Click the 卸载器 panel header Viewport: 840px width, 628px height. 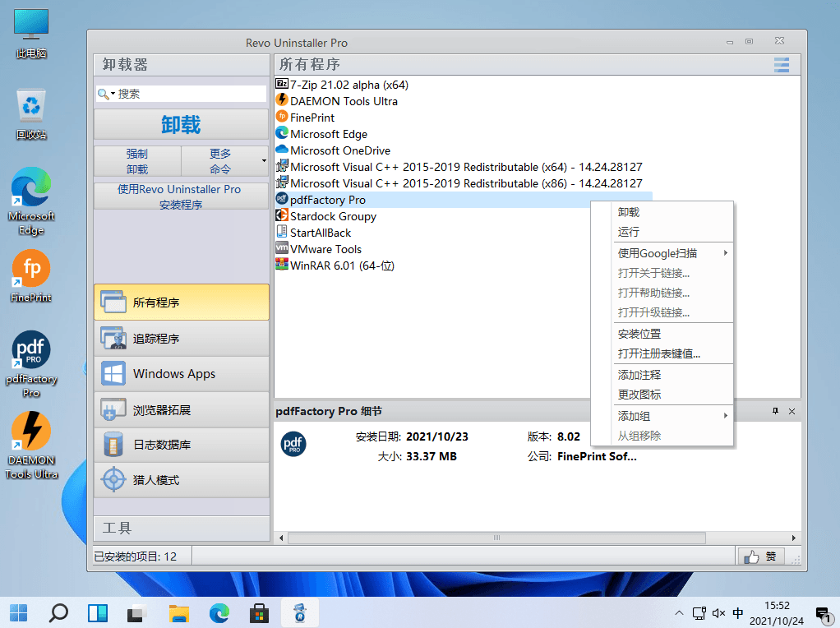point(181,65)
